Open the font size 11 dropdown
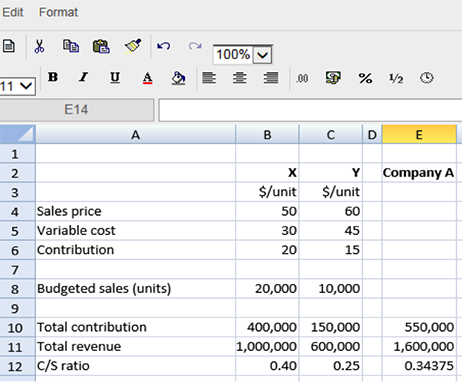462x382 pixels. point(26,86)
